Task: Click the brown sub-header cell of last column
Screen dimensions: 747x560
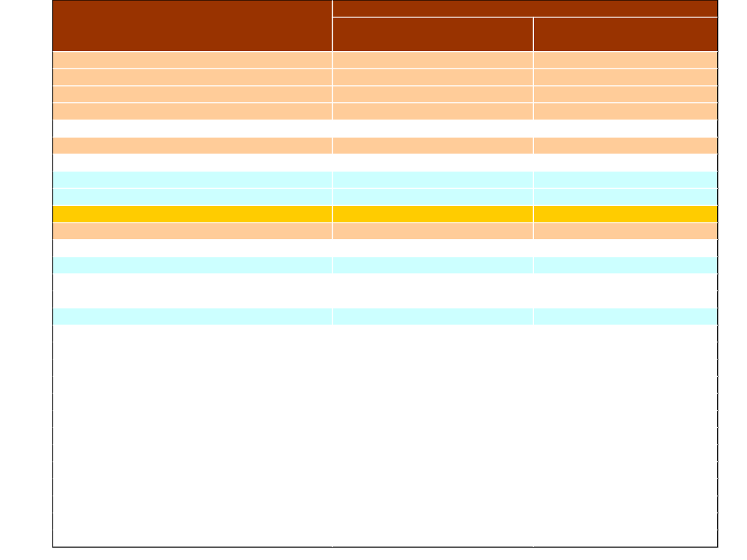Action: point(625,34)
